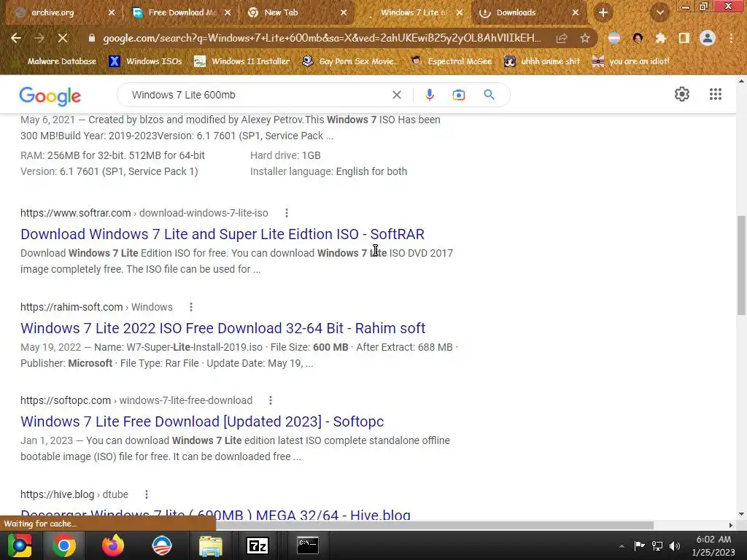The image size is (747, 560).
Task: Open the clock showing 6:02 AM
Action: point(713,545)
